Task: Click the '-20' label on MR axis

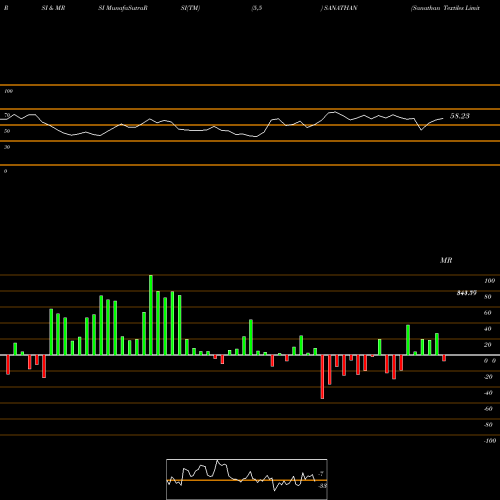Action: (x=488, y=377)
